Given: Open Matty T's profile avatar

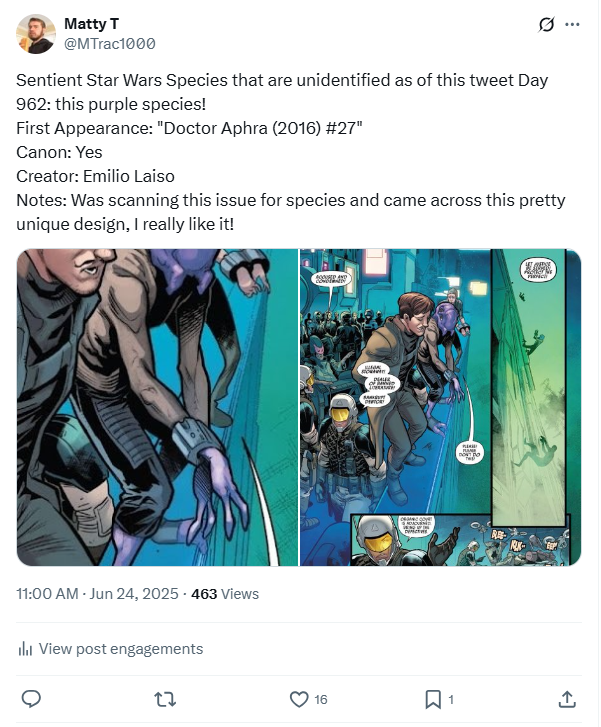Looking at the screenshot, I should tap(36, 34).
